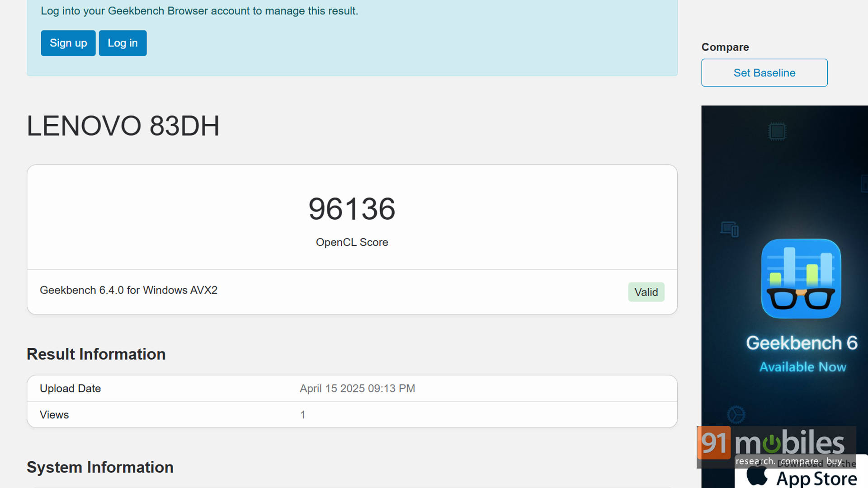868x488 pixels.
Task: Open the Geekbench 6 app icon ad
Action: [801, 278]
